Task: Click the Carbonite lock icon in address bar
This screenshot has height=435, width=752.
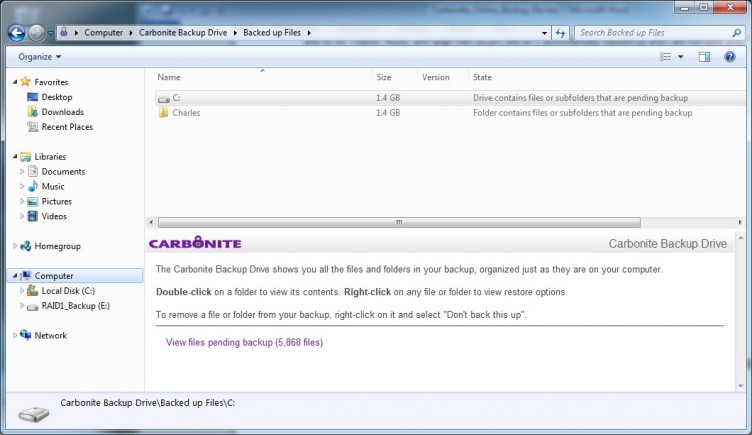Action: click(64, 32)
